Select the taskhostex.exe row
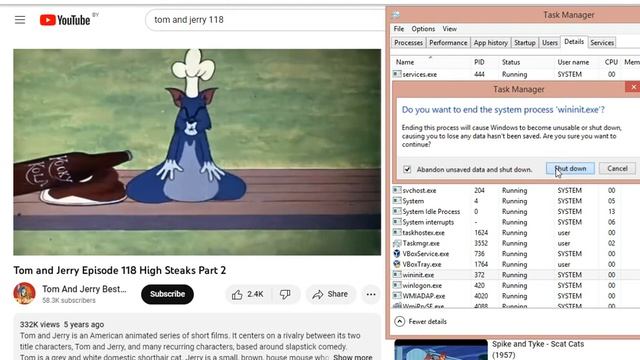Screen dimensions: 640x360 [x=516, y=233]
